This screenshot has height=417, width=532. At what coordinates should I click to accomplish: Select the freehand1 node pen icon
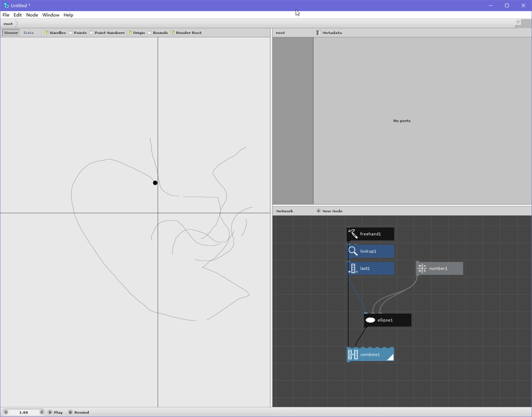353,234
